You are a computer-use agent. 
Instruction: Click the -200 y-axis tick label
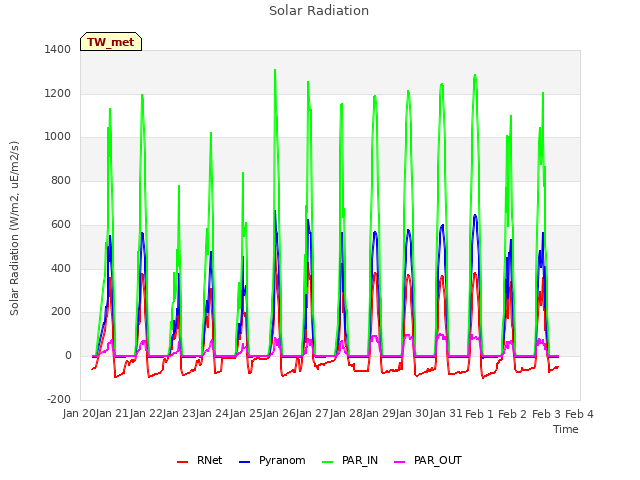59,399
